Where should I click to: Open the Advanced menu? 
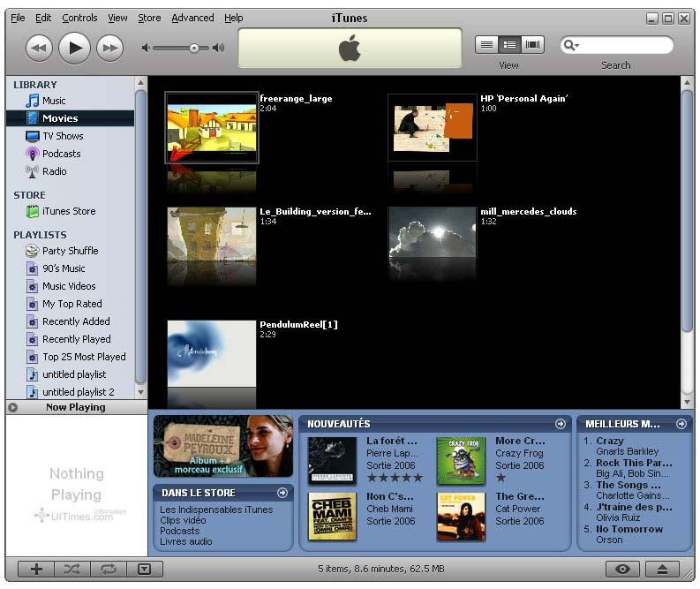(x=192, y=18)
